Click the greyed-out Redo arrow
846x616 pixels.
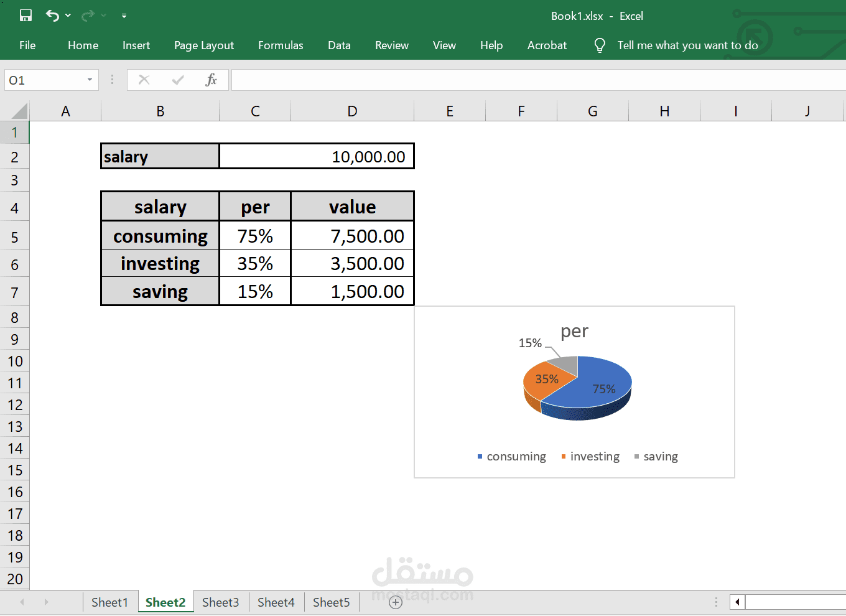pyautogui.click(x=88, y=16)
